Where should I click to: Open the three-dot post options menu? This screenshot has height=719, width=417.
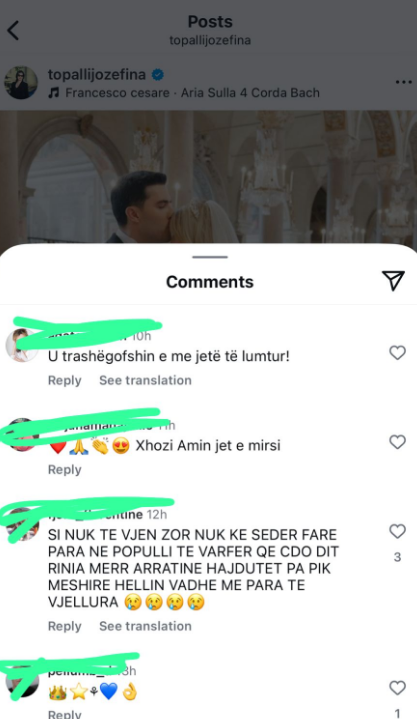(x=403, y=82)
